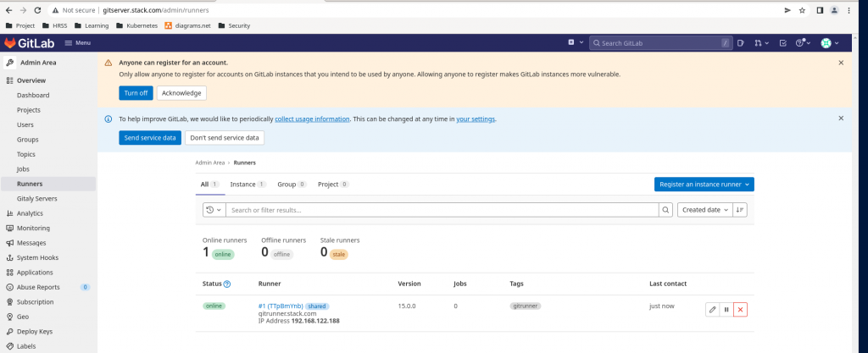This screenshot has width=868, height=353.
Task: Click the Admin Area wrench icon
Action: pos(10,63)
